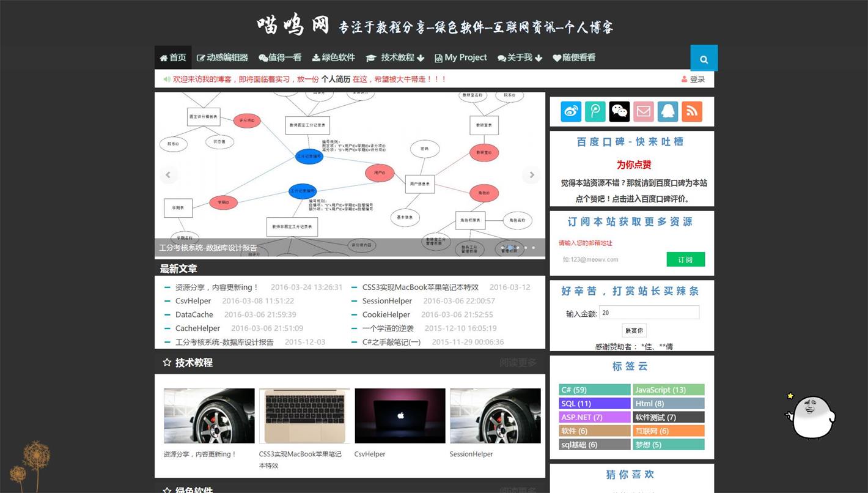Go to next slide arrow
This screenshot has height=493, width=868.
(x=532, y=175)
